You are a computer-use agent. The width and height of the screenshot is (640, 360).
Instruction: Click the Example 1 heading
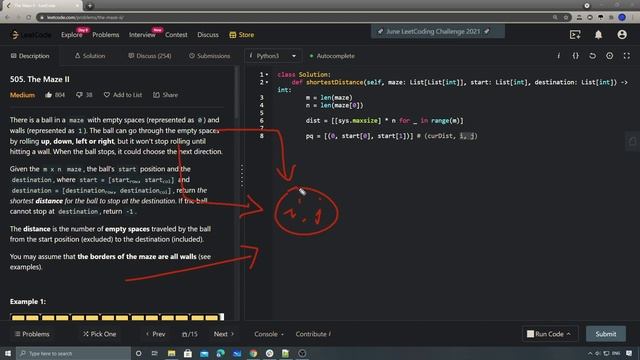point(28,302)
